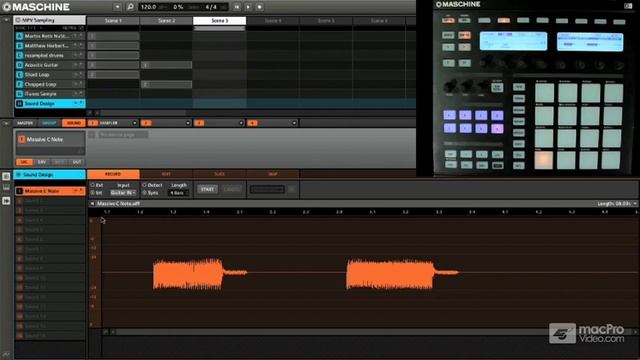This screenshot has width=640, height=360.
Task: Select the Int recording source radio button
Action: pyautogui.click(x=93, y=192)
